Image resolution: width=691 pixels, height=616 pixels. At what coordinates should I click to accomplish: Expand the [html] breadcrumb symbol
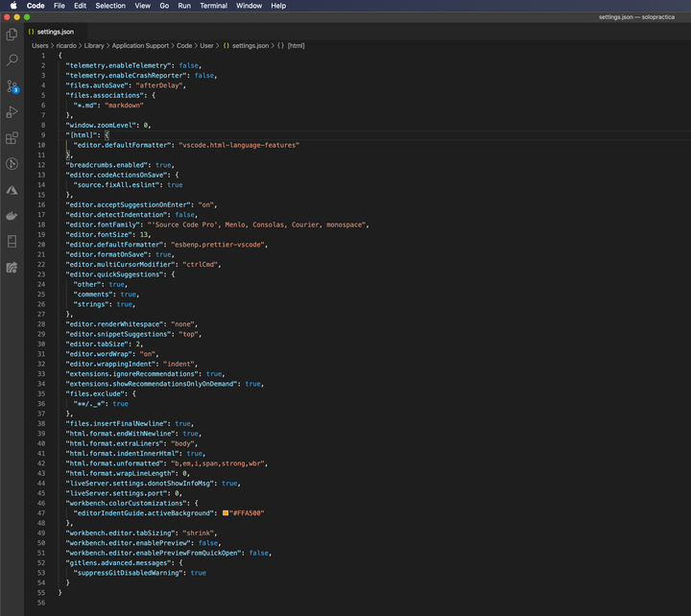tap(296, 45)
